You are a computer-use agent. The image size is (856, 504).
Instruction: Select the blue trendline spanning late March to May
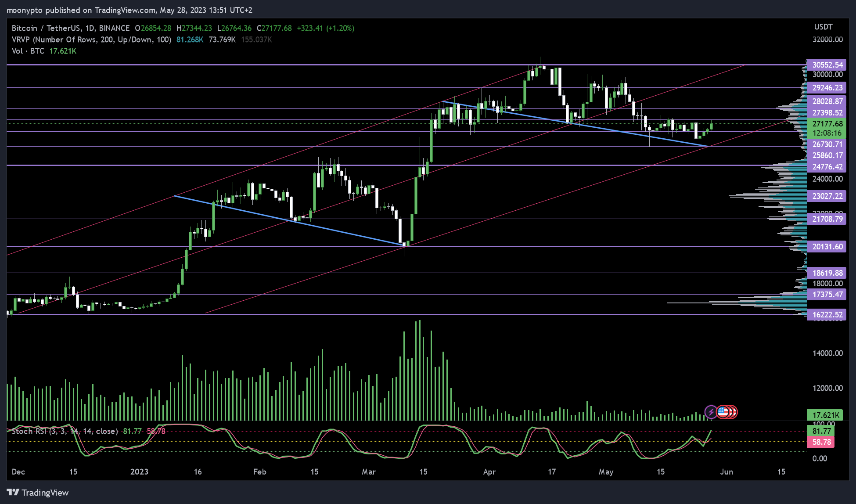(x=575, y=124)
